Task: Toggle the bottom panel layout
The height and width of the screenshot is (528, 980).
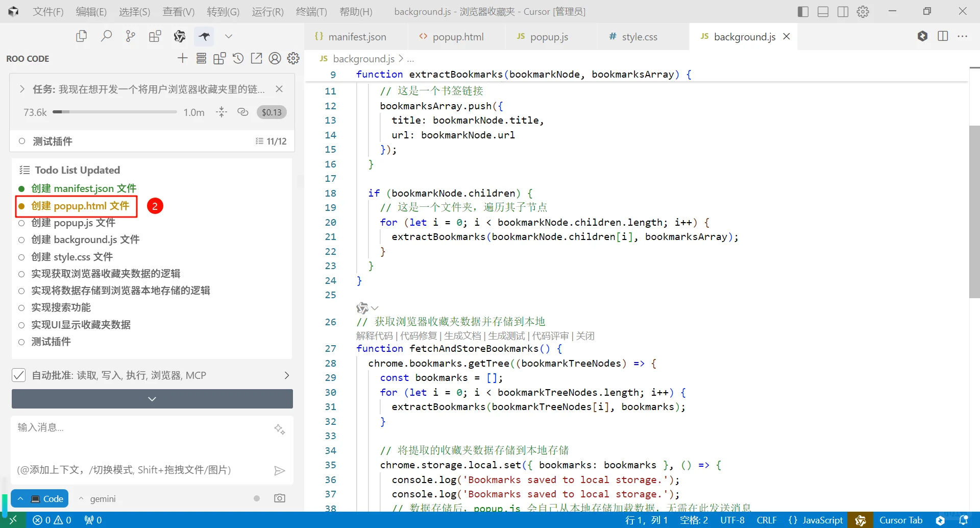Action: pyautogui.click(x=823, y=11)
